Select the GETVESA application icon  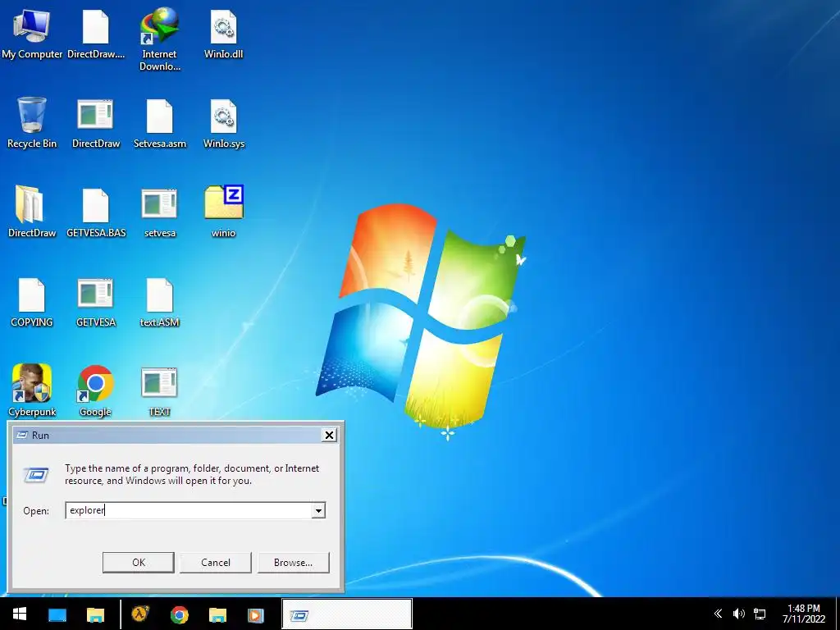(x=96, y=302)
